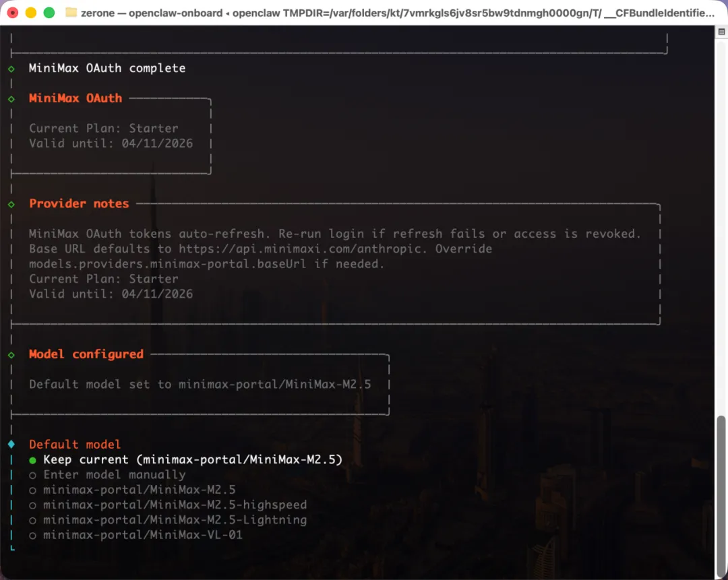Click the terminal scrollbar thumb
Viewport: 728px width, 580px height.
(x=721, y=496)
